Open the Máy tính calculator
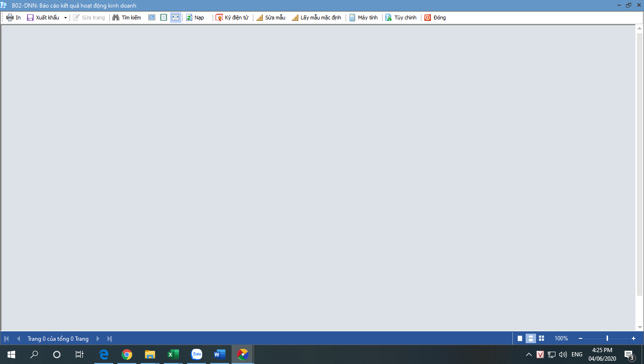 pos(352,18)
